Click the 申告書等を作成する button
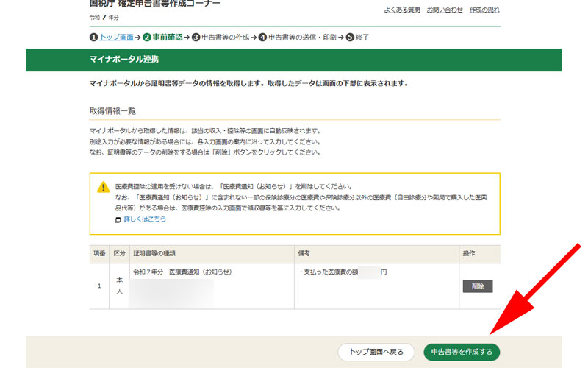The image size is (588, 368). (x=462, y=352)
